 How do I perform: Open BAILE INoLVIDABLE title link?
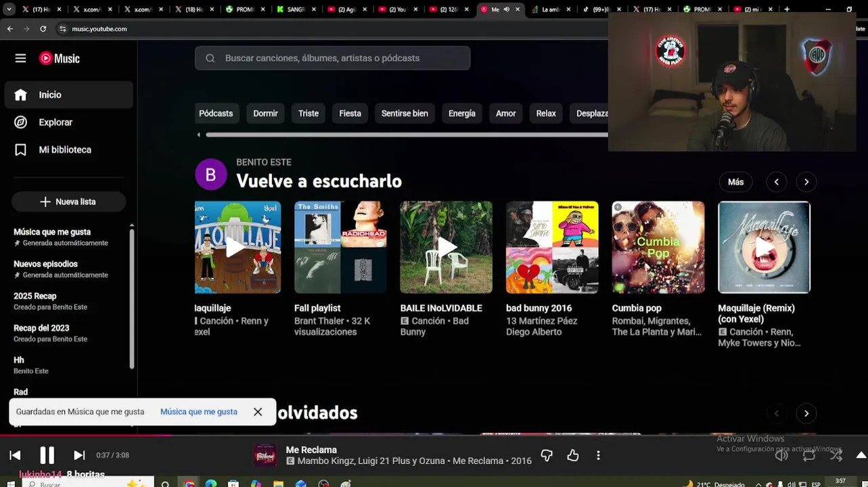441,308
